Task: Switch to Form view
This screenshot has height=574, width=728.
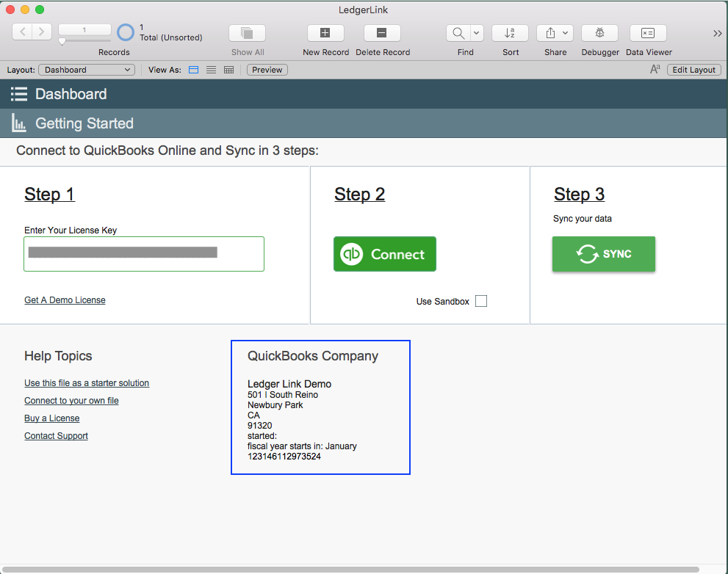Action: 194,70
